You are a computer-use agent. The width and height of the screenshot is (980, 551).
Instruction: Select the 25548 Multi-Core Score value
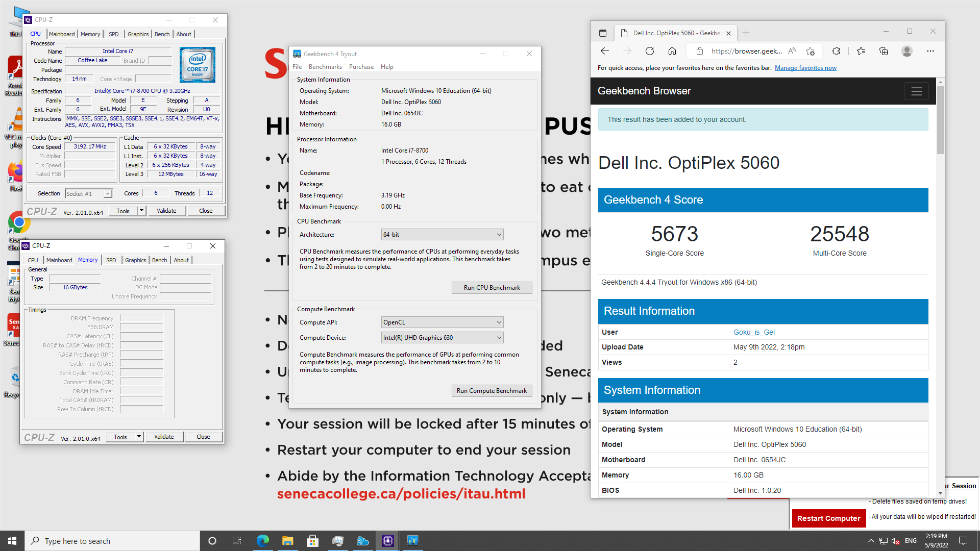(x=840, y=234)
